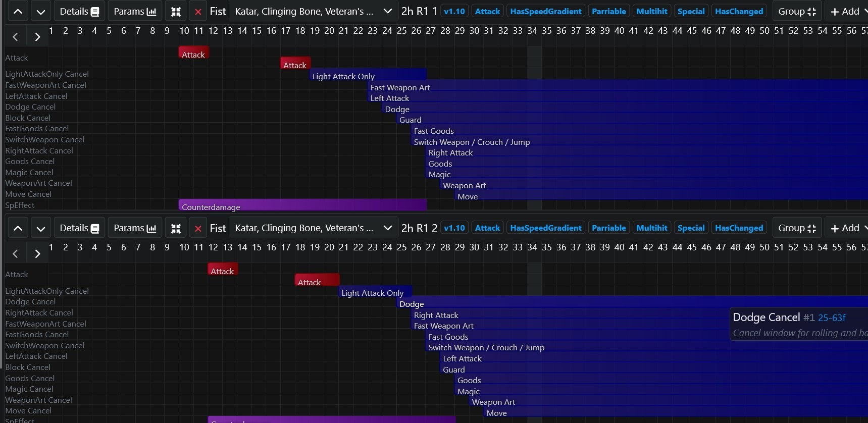
Task: Click the Dodge Cancel tooltip title
Action: pyautogui.click(x=767, y=317)
